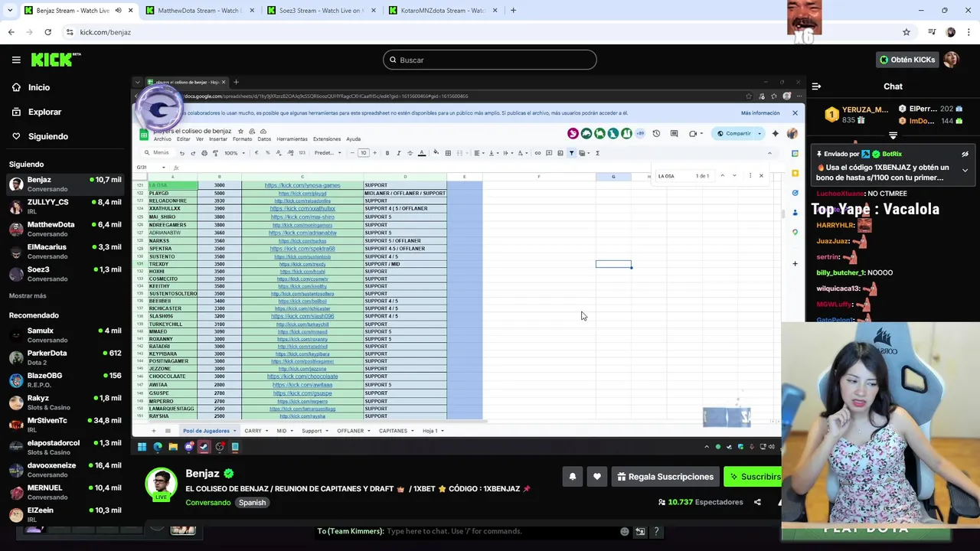Open recommended channel MrStivenTc
Screen dimensions: 980x551
point(65,425)
